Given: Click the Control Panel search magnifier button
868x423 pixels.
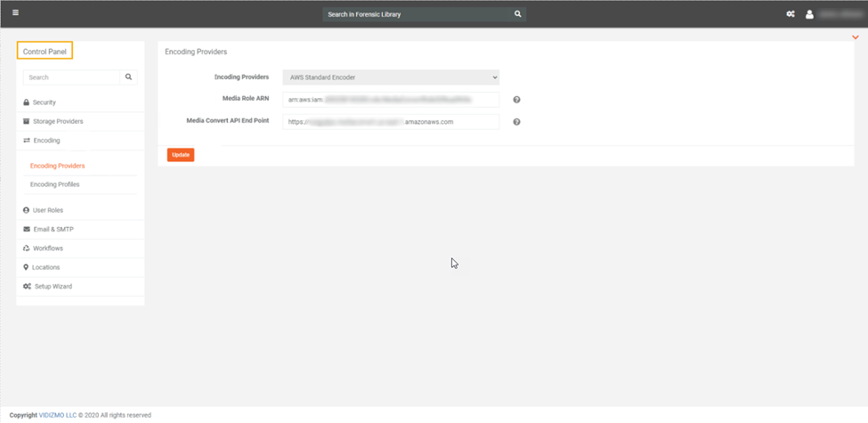Looking at the screenshot, I should [128, 77].
